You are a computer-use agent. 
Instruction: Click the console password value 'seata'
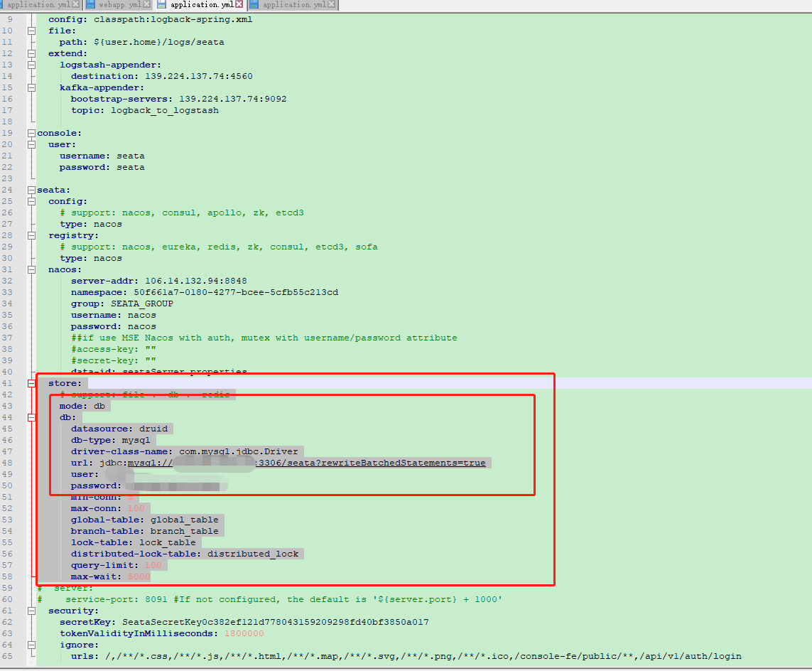click(131, 167)
